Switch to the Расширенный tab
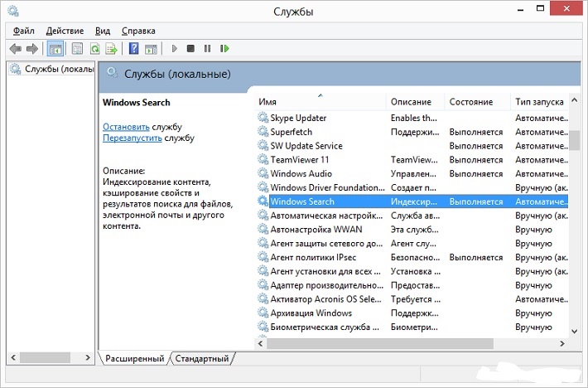Screen dimensions: 588x388 pyautogui.click(x=135, y=358)
